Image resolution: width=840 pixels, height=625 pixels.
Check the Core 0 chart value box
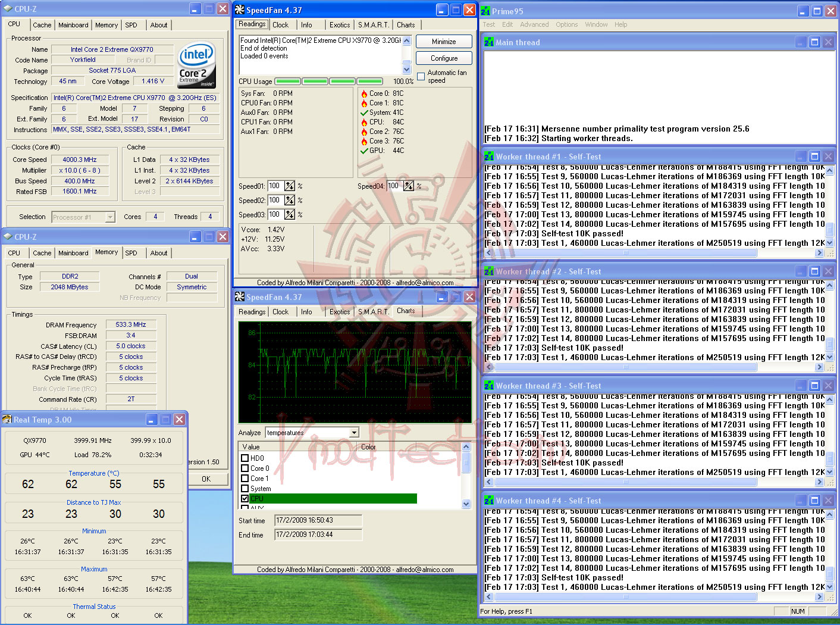(x=245, y=468)
